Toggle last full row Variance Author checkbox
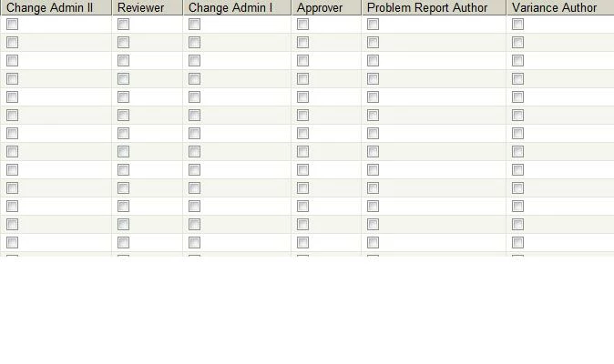The width and height of the screenshot is (614, 364). tap(517, 242)
